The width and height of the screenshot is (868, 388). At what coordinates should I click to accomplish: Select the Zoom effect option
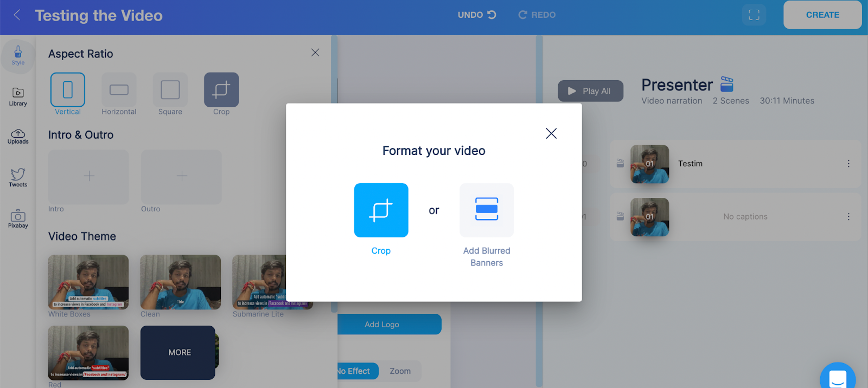tap(400, 371)
